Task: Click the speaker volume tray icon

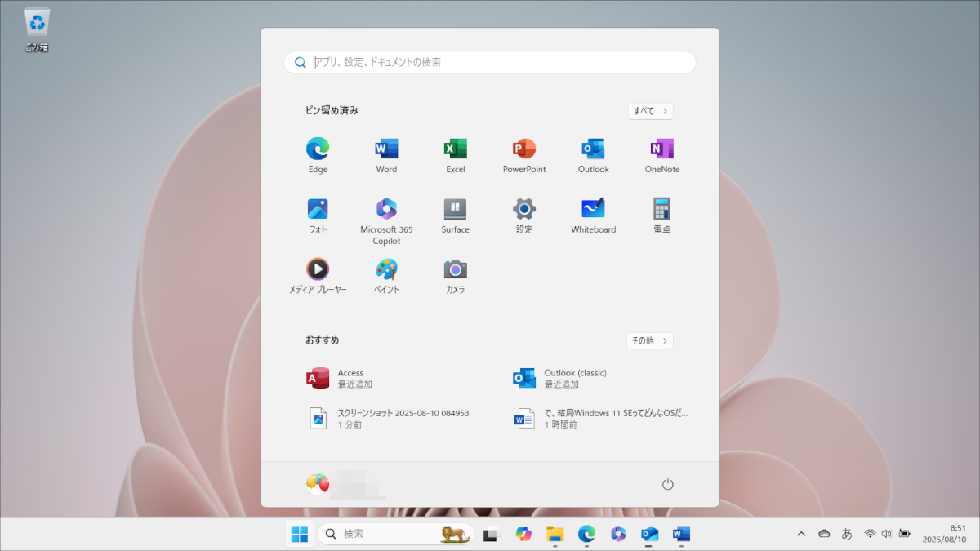Action: click(887, 534)
